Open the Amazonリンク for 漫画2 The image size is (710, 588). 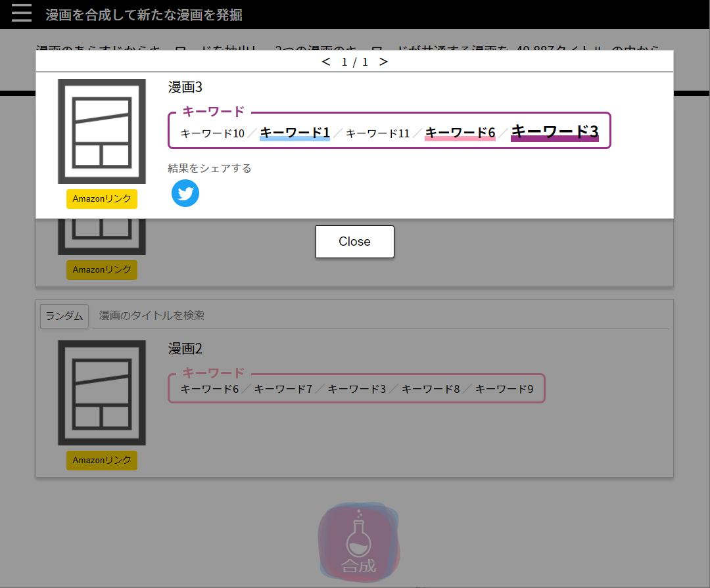tap(101, 460)
